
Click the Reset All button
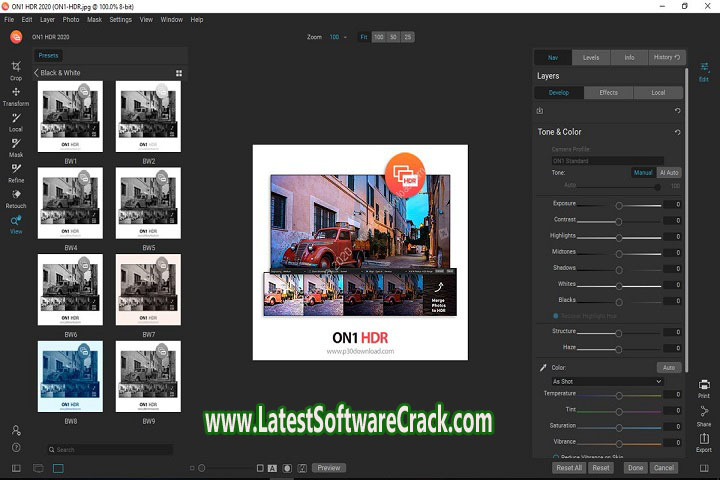568,468
